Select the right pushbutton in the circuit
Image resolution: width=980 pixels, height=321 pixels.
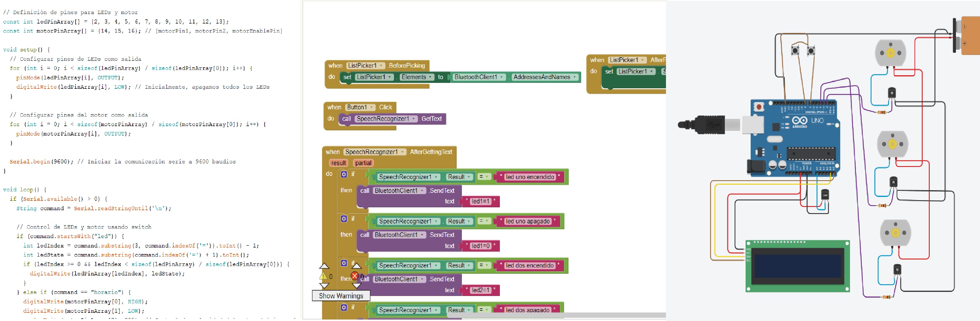click(811, 50)
